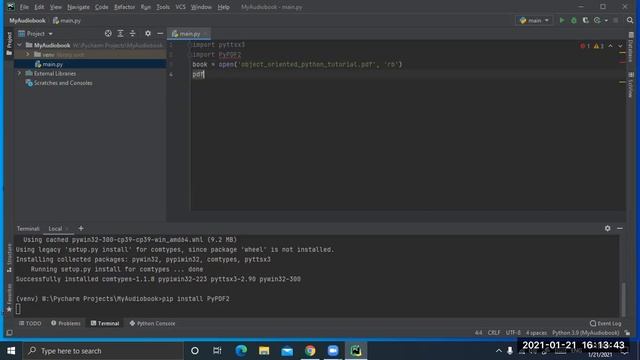Toggle the Project side tool window
The width and height of the screenshot is (640, 360).
[x=9, y=43]
